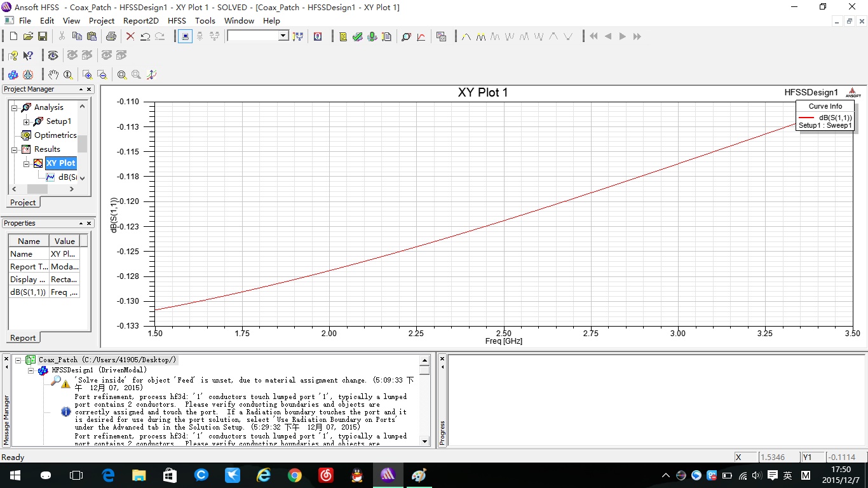This screenshot has height=488, width=868.
Task: Open the Windows Start menu
Action: (15, 475)
